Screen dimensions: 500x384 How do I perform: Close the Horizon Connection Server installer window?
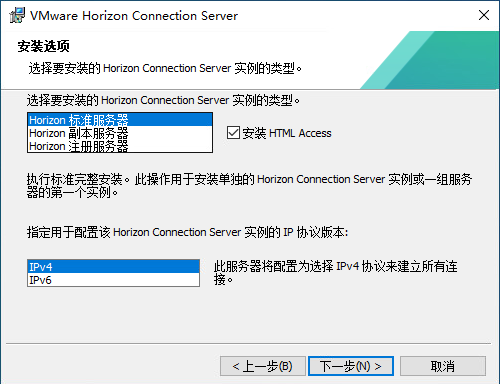[x=484, y=15]
